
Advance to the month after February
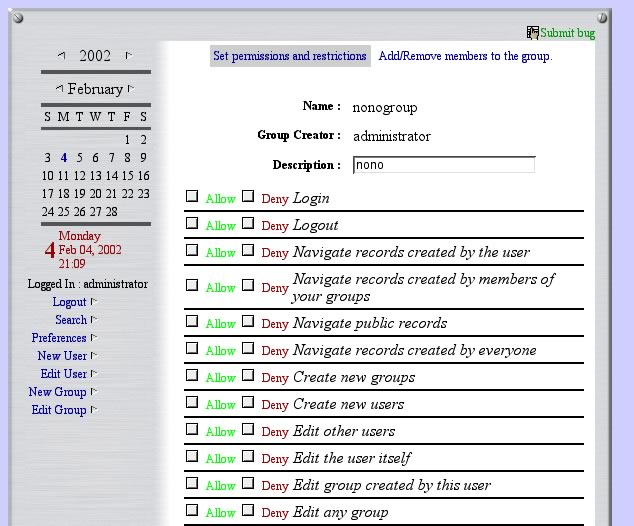[x=132, y=90]
